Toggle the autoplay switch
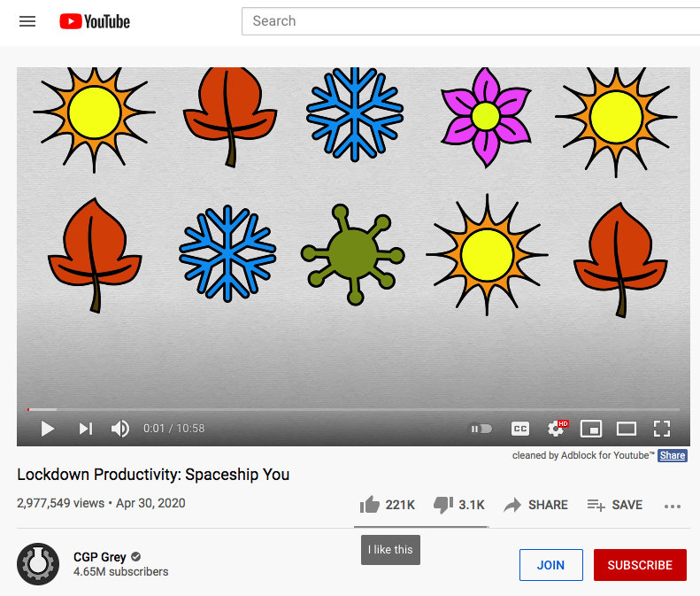Image resolution: width=700 pixels, height=596 pixels. click(x=481, y=429)
